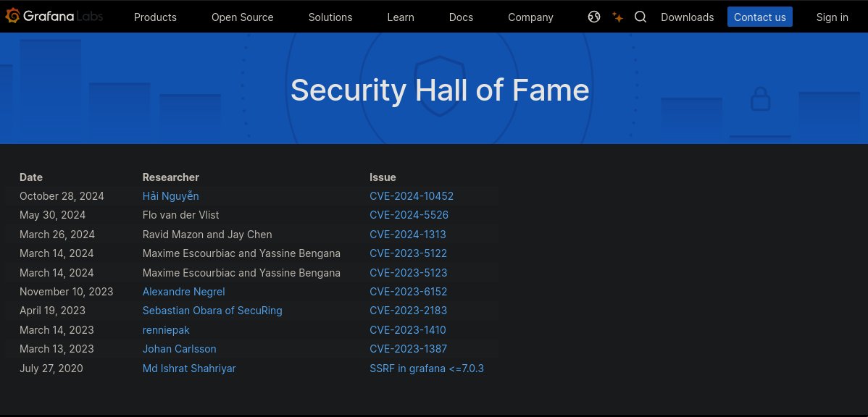
Task: Expand the Products navigation dropdown
Action: (155, 17)
